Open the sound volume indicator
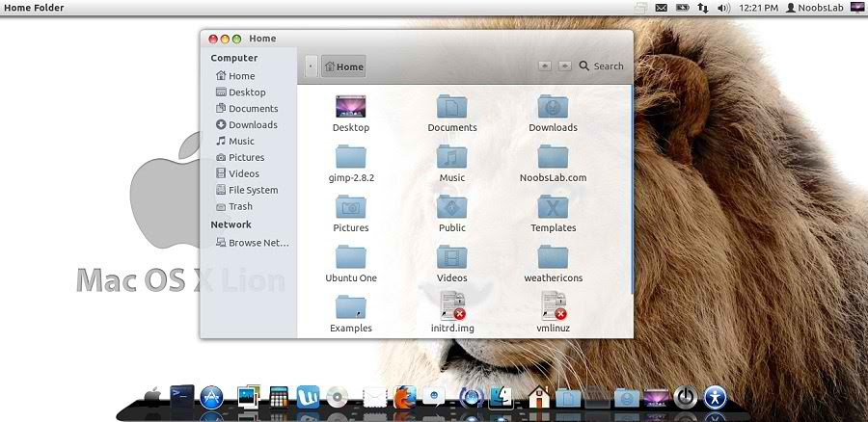The image size is (868, 422). click(723, 8)
